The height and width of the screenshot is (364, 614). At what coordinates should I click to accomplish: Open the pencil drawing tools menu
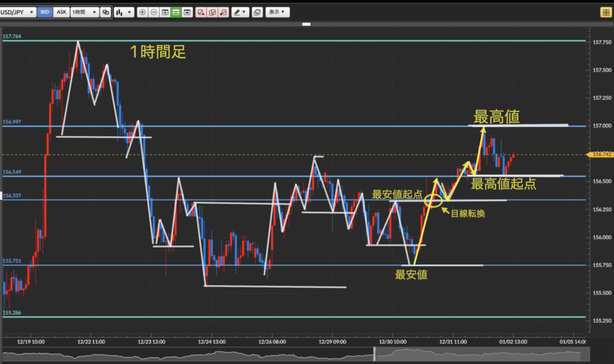(240, 12)
